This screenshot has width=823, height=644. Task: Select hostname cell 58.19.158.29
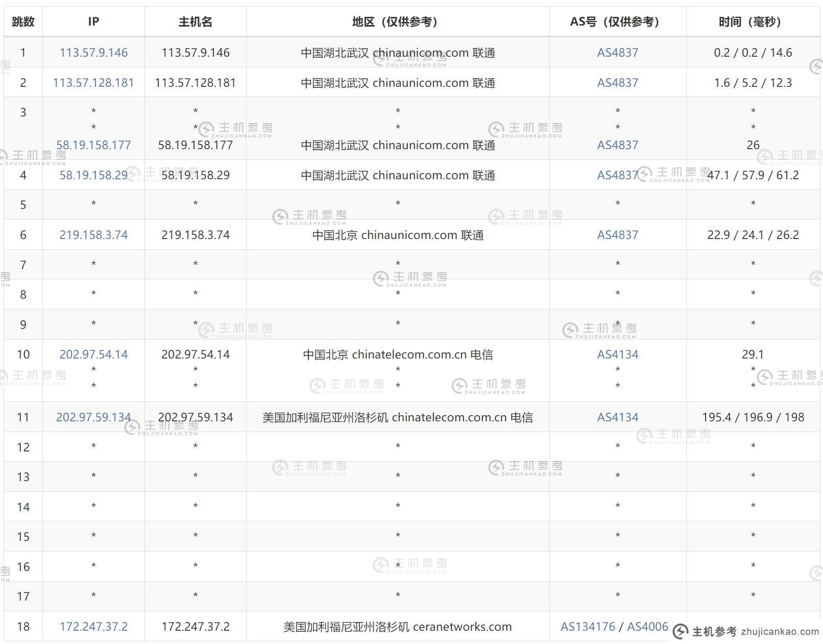coord(196,175)
